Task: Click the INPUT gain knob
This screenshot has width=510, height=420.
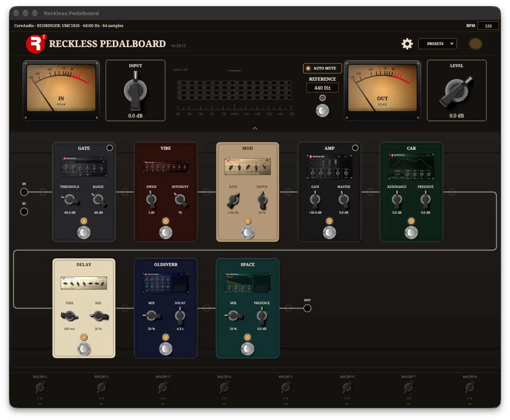Action: click(x=135, y=91)
